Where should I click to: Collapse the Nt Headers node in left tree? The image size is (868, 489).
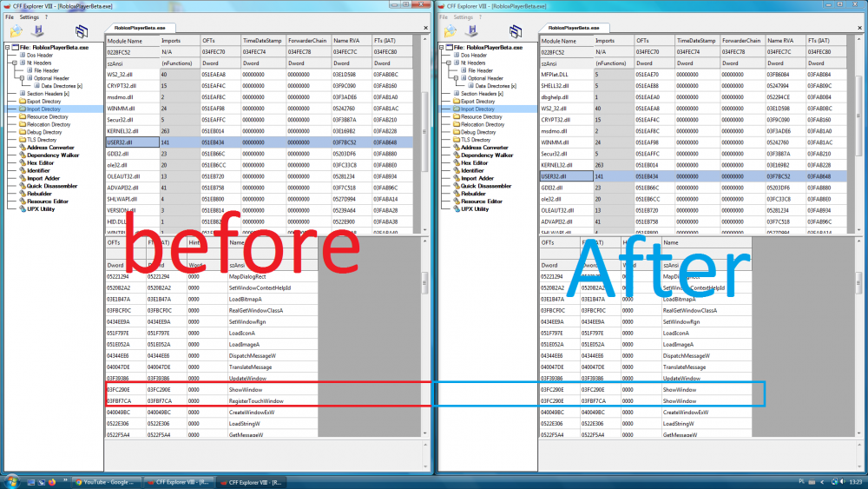coord(15,63)
